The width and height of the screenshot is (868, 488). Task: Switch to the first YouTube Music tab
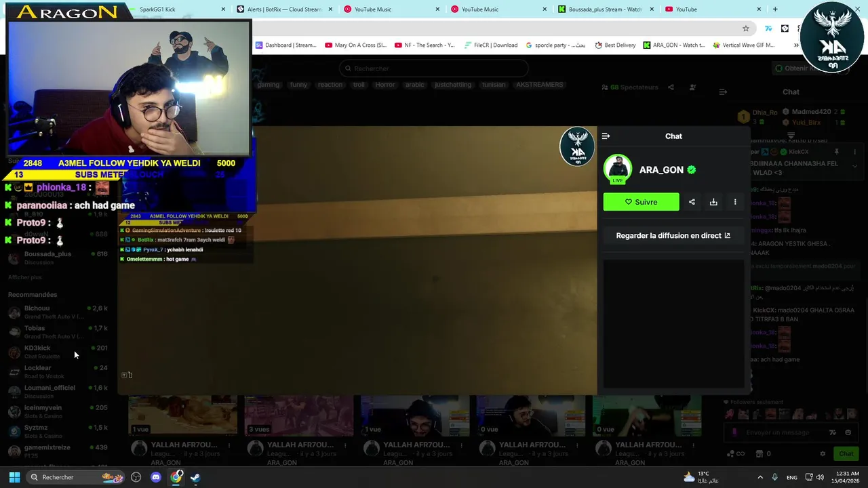tap(392, 9)
